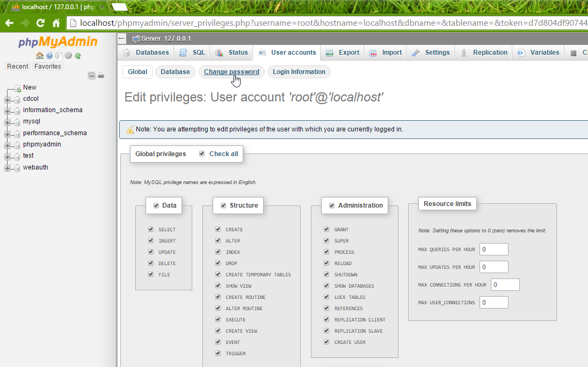
Task: Open a new browser tab
Action: tap(120, 7)
